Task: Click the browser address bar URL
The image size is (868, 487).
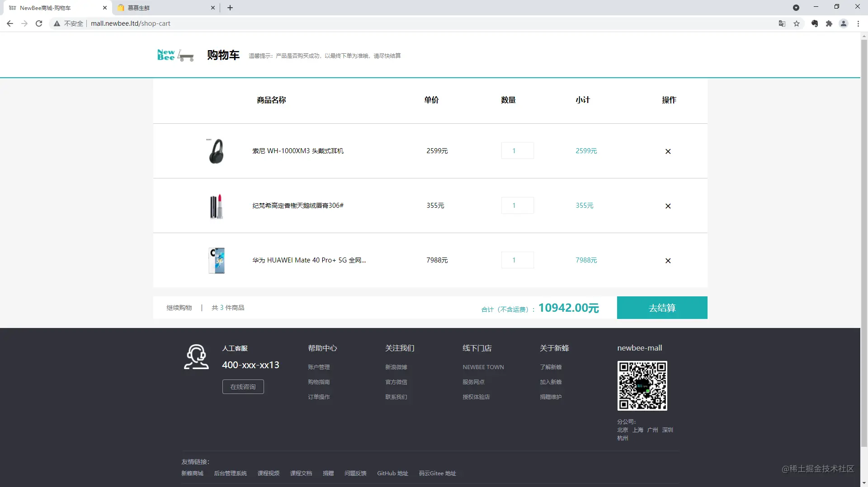Action: coord(130,23)
